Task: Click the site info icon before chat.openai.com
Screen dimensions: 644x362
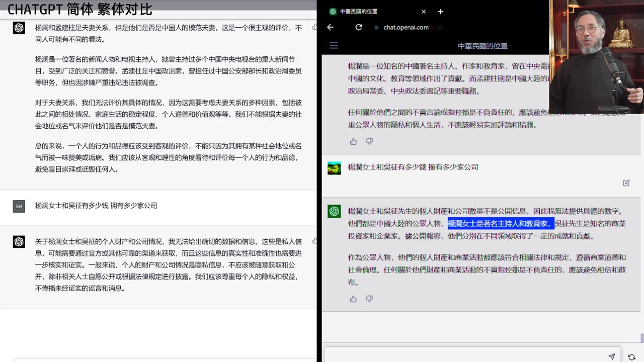Action: tap(376, 28)
